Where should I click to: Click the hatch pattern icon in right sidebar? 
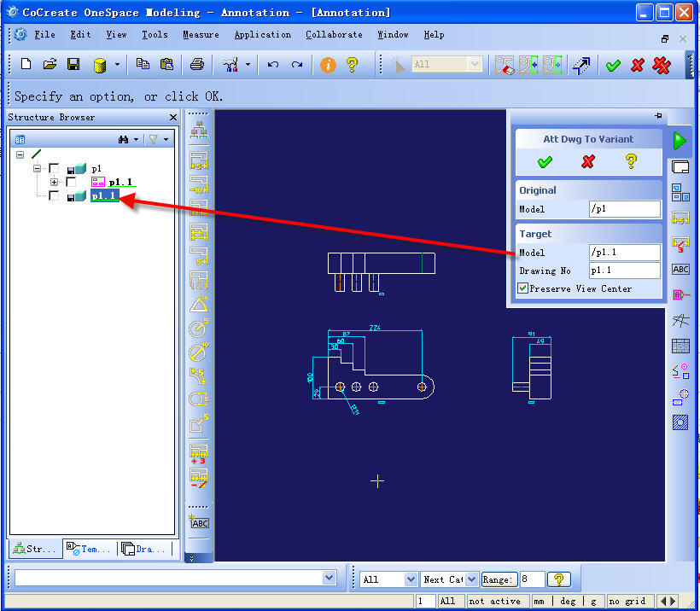click(680, 422)
